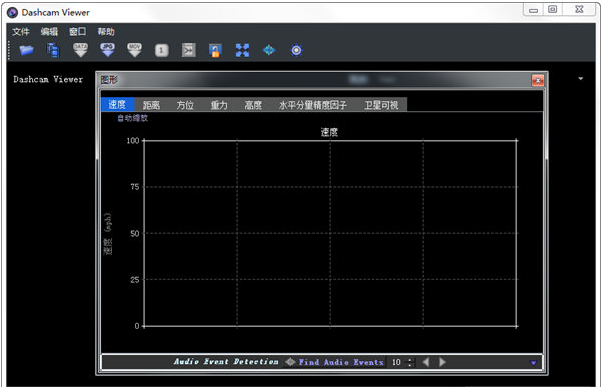601x387 pixels.
Task: Open the 帮助 menu
Action: 106,31
